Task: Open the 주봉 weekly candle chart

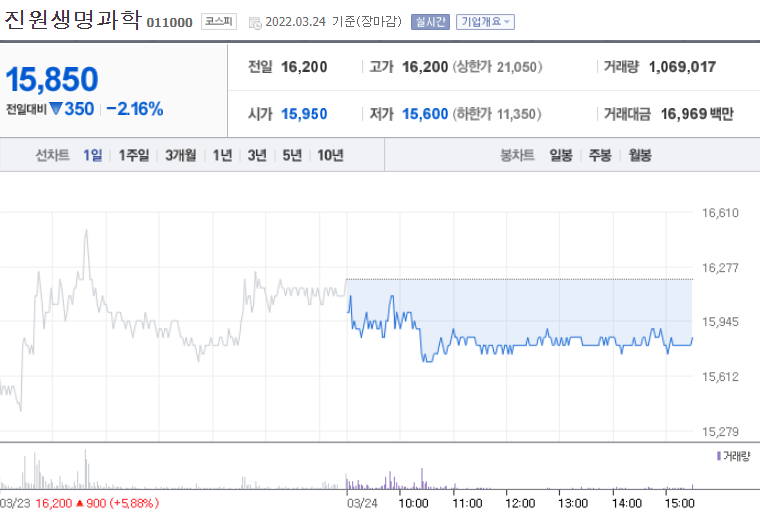Action: [600, 155]
